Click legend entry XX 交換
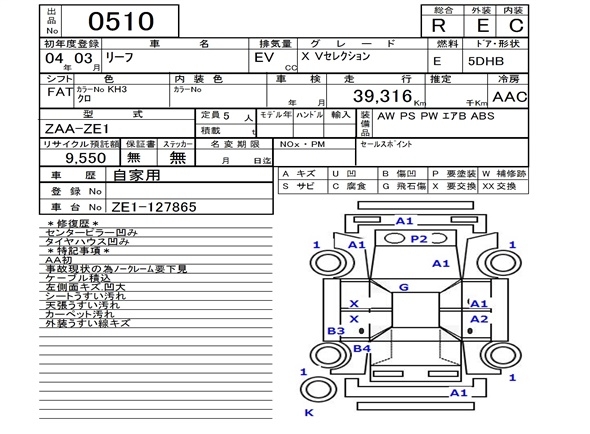Image resolution: width=590 pixels, height=434 pixels. tap(499, 186)
